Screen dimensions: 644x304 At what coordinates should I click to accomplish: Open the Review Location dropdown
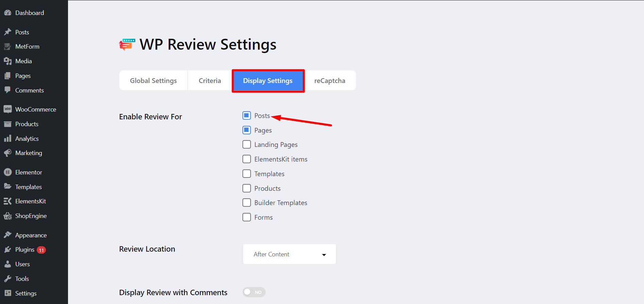[289, 254]
